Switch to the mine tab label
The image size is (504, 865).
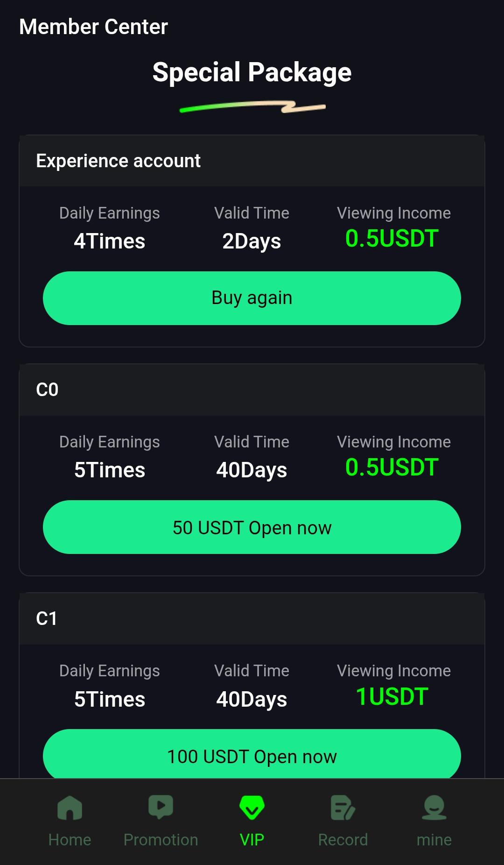point(434,840)
